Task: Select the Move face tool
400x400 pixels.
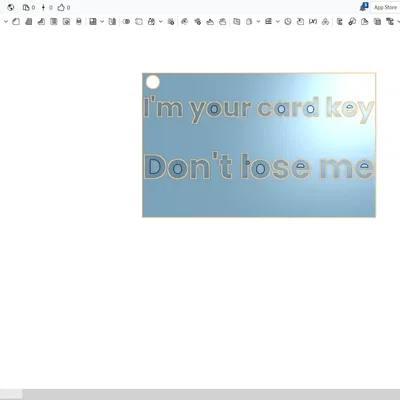Action: pyautogui.click(x=210, y=22)
